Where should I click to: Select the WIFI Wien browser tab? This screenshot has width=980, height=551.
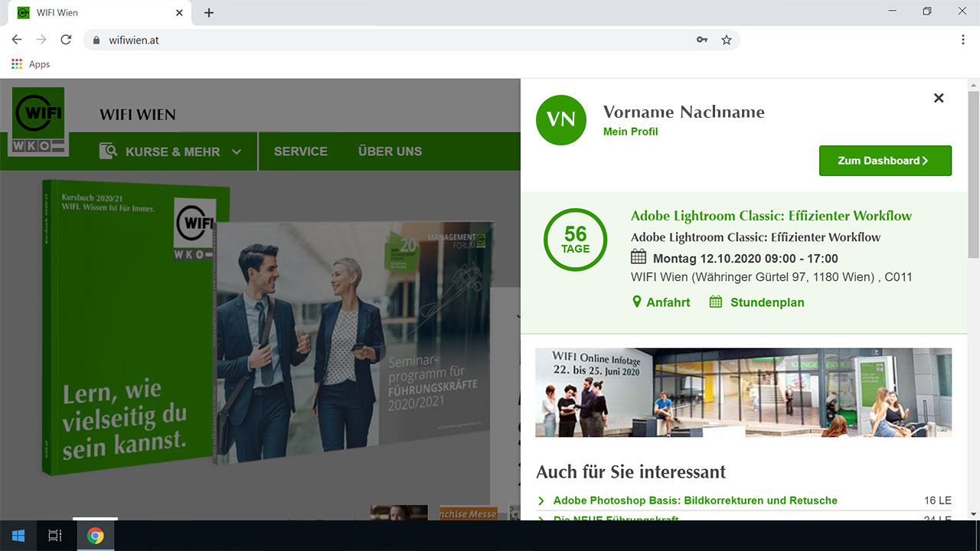click(x=99, y=13)
